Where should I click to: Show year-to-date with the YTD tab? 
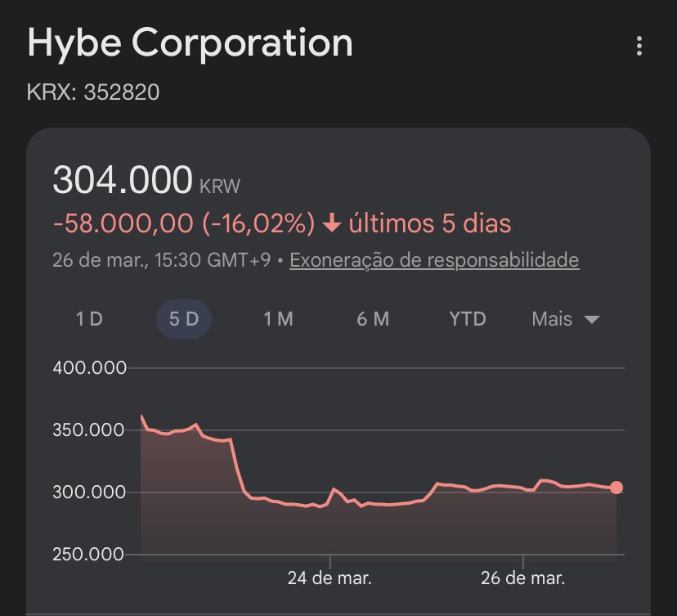[468, 319]
